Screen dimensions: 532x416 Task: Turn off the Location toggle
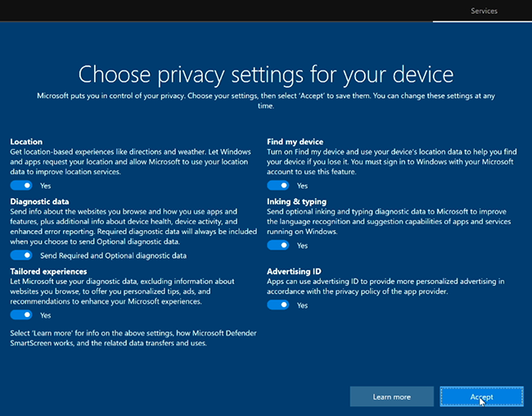pyautogui.click(x=21, y=185)
